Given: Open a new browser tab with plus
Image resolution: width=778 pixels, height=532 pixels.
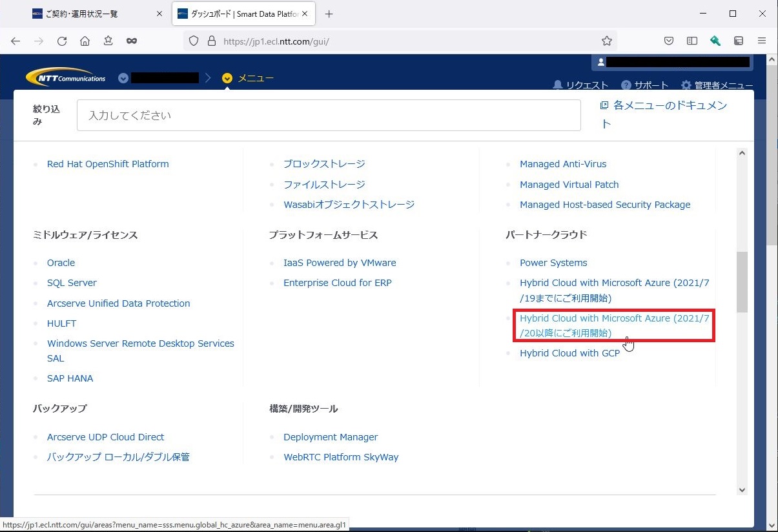Looking at the screenshot, I should [329, 14].
